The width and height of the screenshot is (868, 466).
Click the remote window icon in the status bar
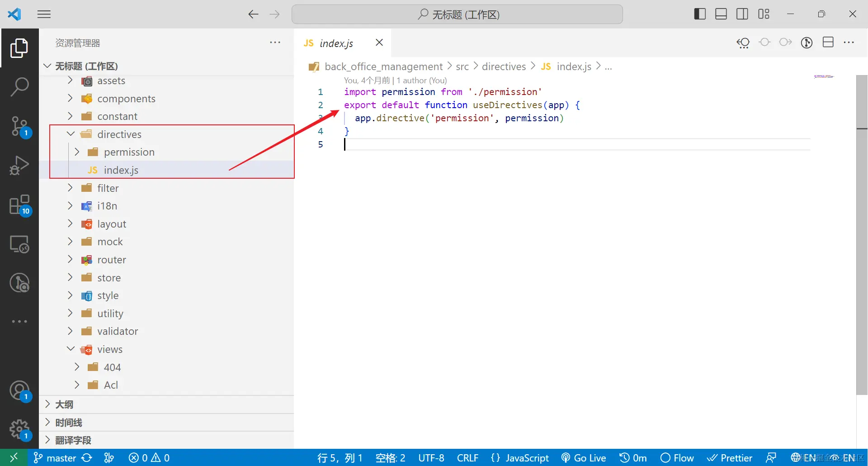[x=14, y=458]
